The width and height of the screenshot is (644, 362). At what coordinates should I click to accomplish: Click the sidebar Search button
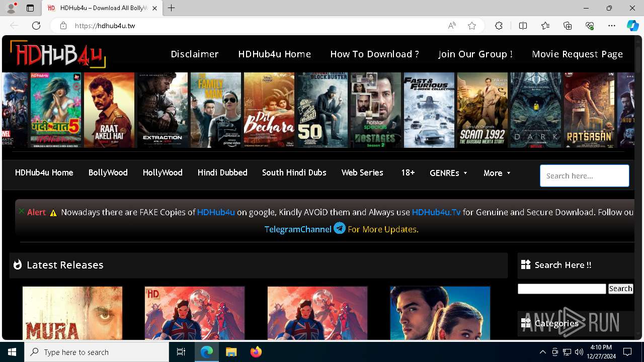(x=620, y=289)
